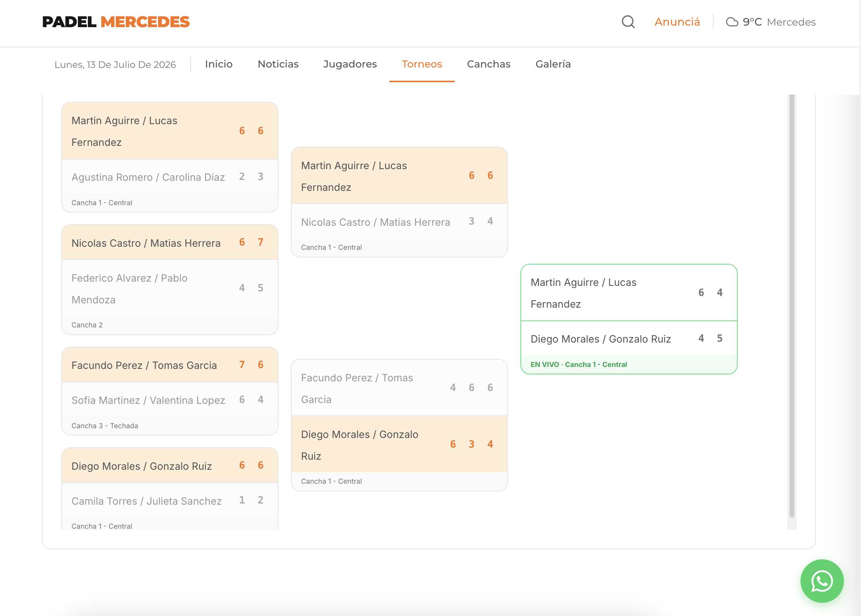
Task: Click Agustina Romero / Carolina Diaz row
Action: 170,176
